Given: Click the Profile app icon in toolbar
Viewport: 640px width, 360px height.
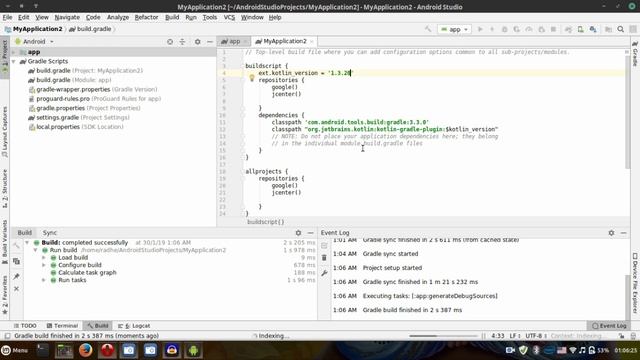Looking at the screenshot, I should pos(529,29).
